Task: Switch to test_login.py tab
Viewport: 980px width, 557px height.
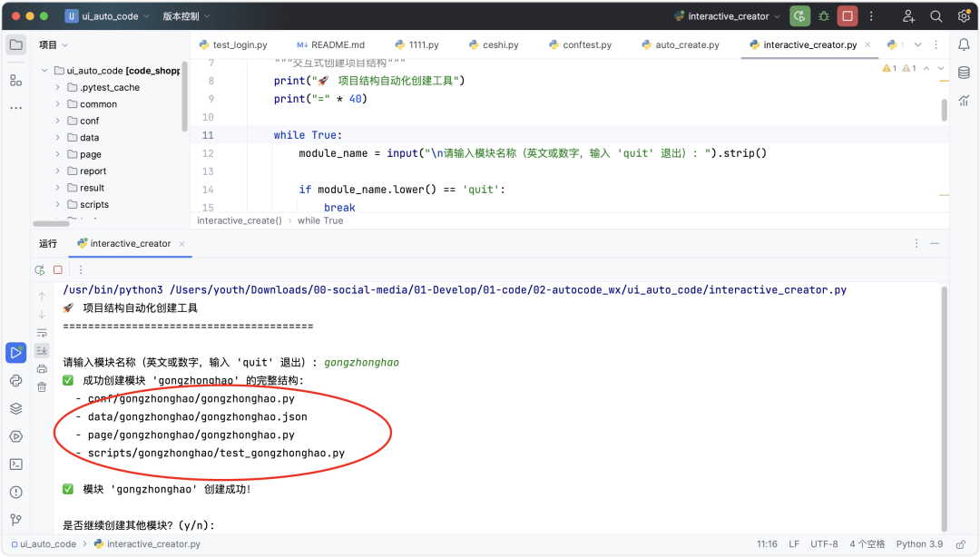Action: pos(233,44)
